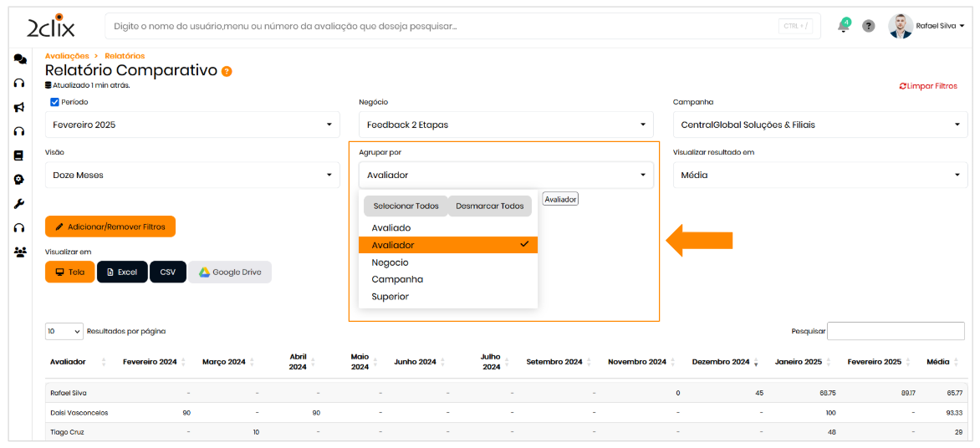Click the gray help question mark icon
Image resolution: width=980 pixels, height=448 pixels.
pos(869,26)
